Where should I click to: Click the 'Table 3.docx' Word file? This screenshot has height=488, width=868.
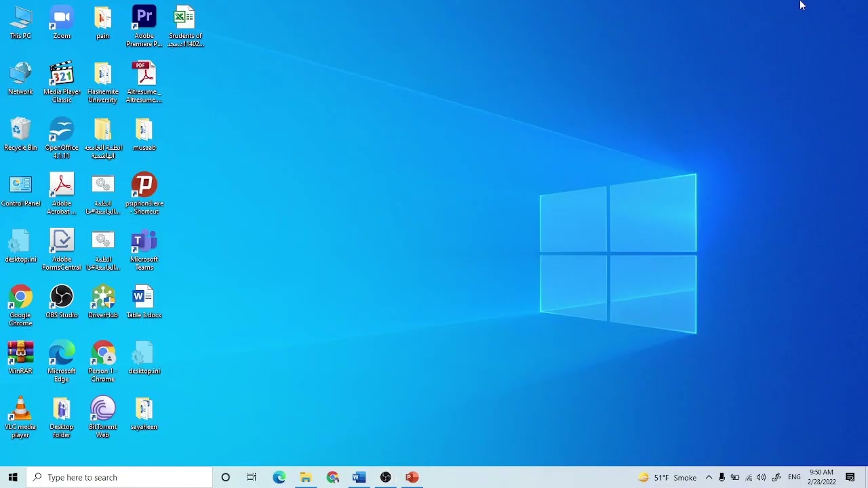pos(144,302)
